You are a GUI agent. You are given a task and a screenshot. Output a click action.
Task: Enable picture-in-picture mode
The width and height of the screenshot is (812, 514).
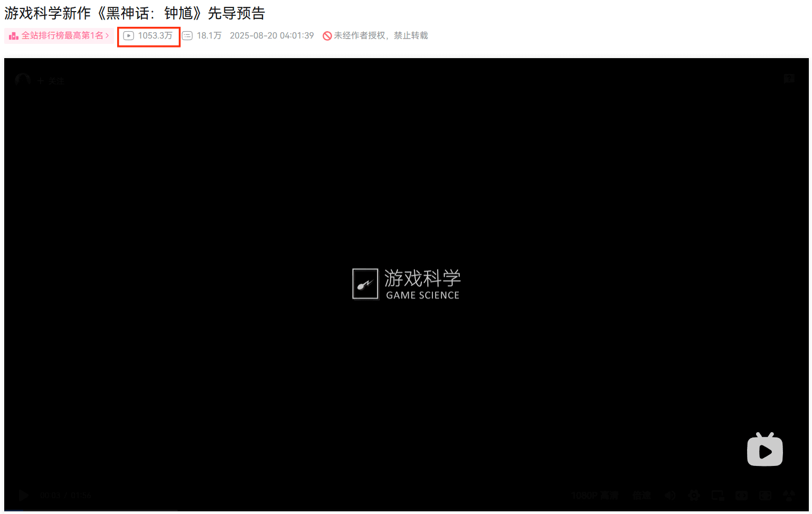coord(717,496)
